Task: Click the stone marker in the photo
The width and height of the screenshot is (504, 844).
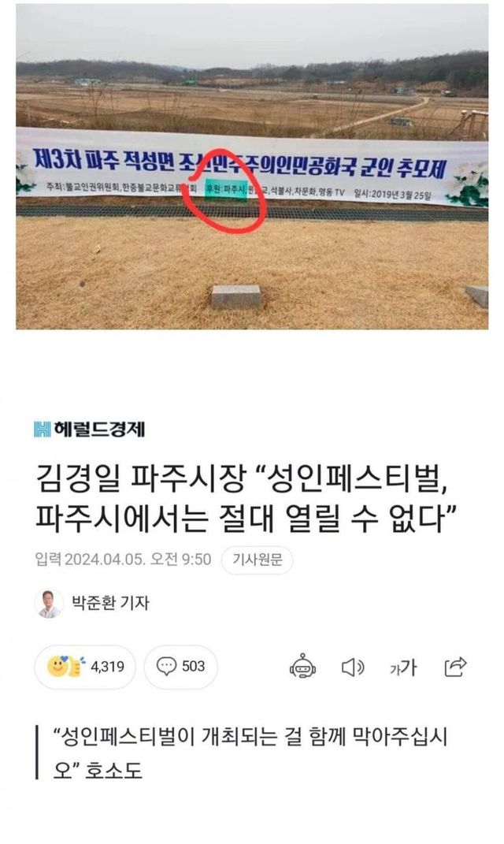Action: click(236, 296)
